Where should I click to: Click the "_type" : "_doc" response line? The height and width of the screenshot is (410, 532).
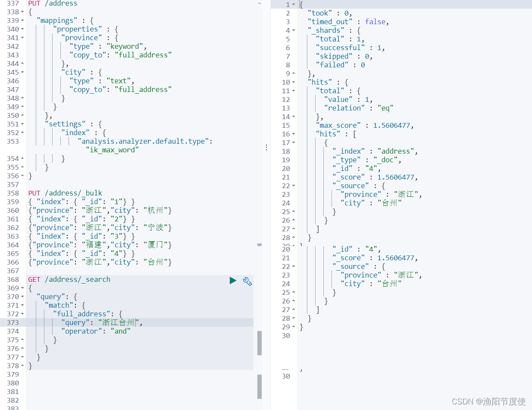pyautogui.click(x=367, y=160)
